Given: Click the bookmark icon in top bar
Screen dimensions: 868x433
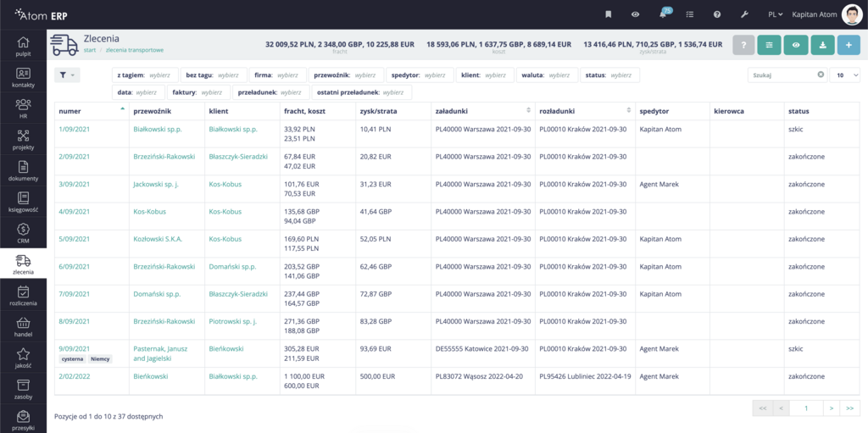Looking at the screenshot, I should coord(608,15).
